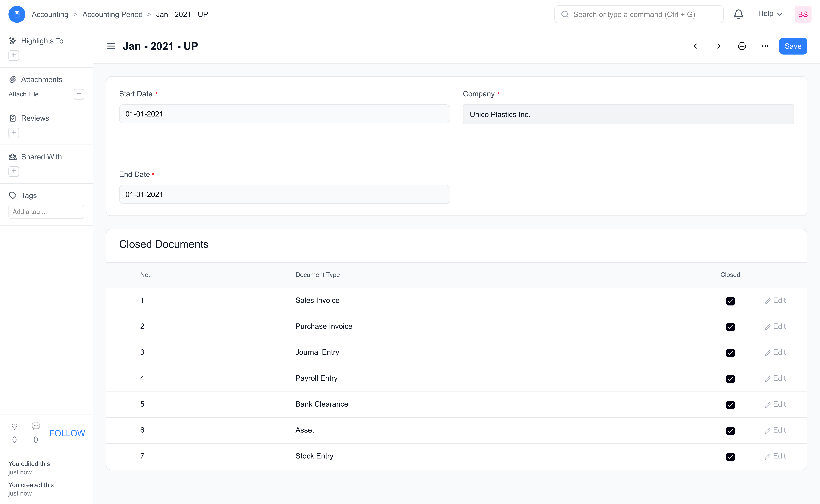The width and height of the screenshot is (820, 504).
Task: Toggle sidebar with hamburger menu icon
Action: [x=111, y=46]
